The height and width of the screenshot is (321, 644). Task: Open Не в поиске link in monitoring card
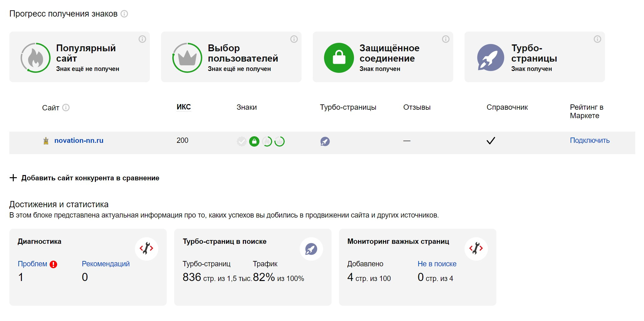437,264
